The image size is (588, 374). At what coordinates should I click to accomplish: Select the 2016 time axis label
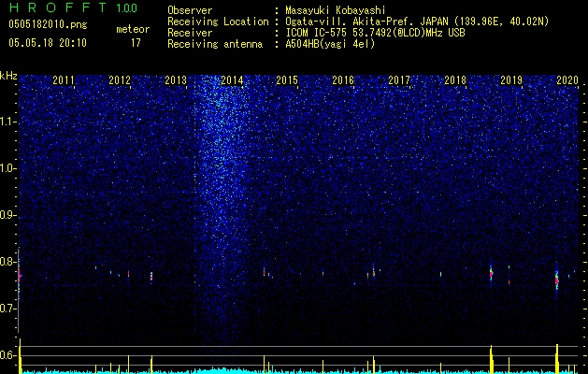pos(343,79)
